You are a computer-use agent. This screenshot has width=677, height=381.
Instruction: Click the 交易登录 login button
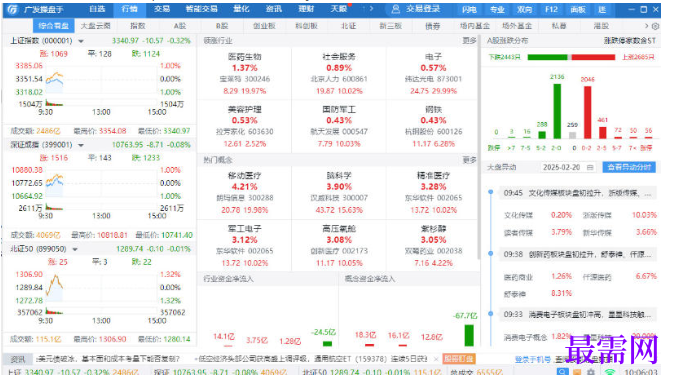[x=423, y=9]
